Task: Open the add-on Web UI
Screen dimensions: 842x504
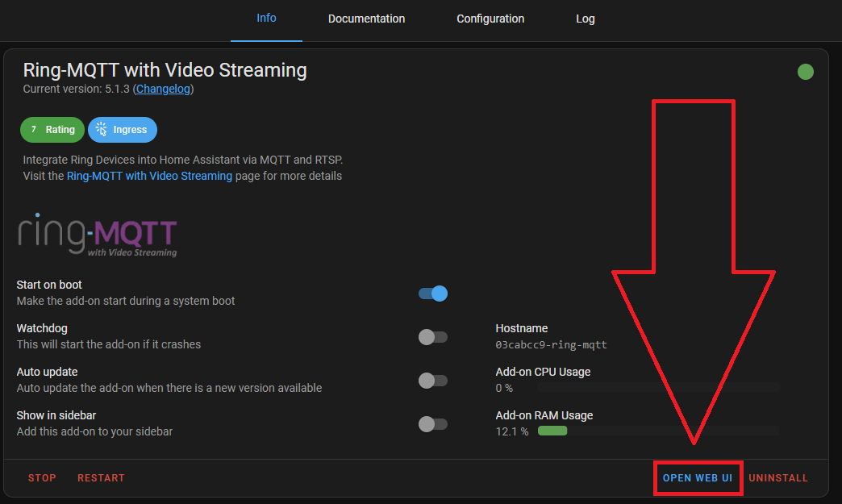Action: coord(698,478)
